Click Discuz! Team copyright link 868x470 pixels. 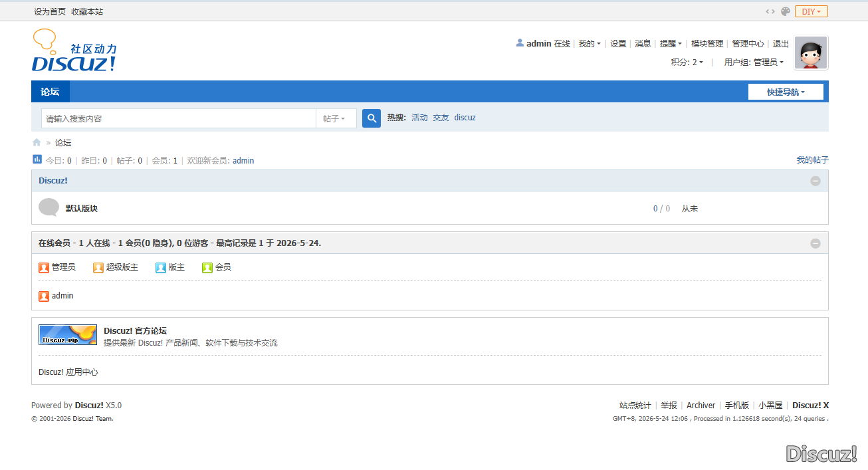[x=92, y=419]
